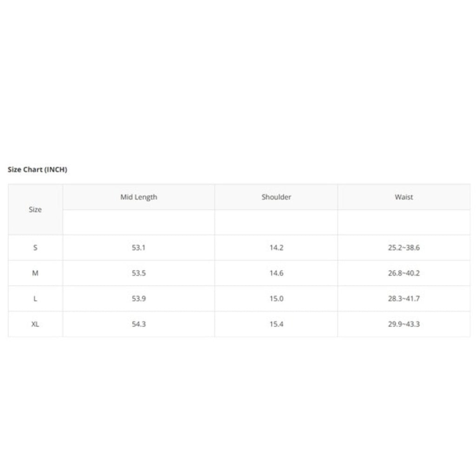This screenshot has height=476, width=476.
Task: Click the 29.9~43.3 waist range
Action: (403, 324)
